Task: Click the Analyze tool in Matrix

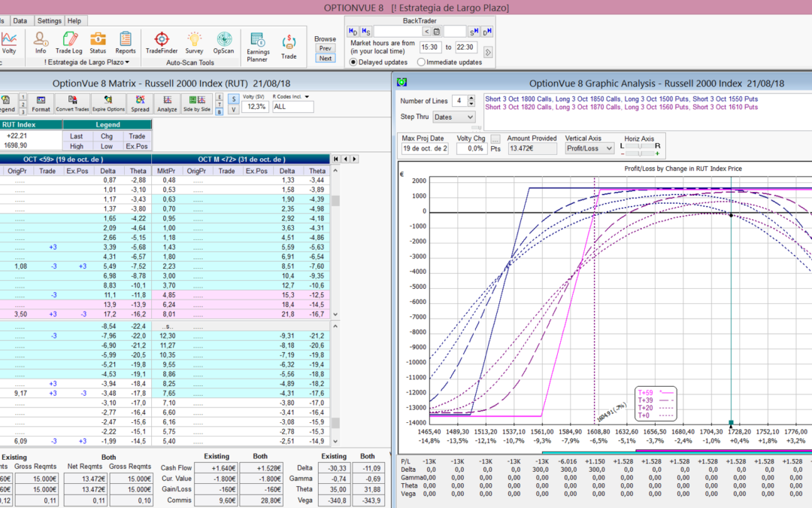Action: [167, 104]
